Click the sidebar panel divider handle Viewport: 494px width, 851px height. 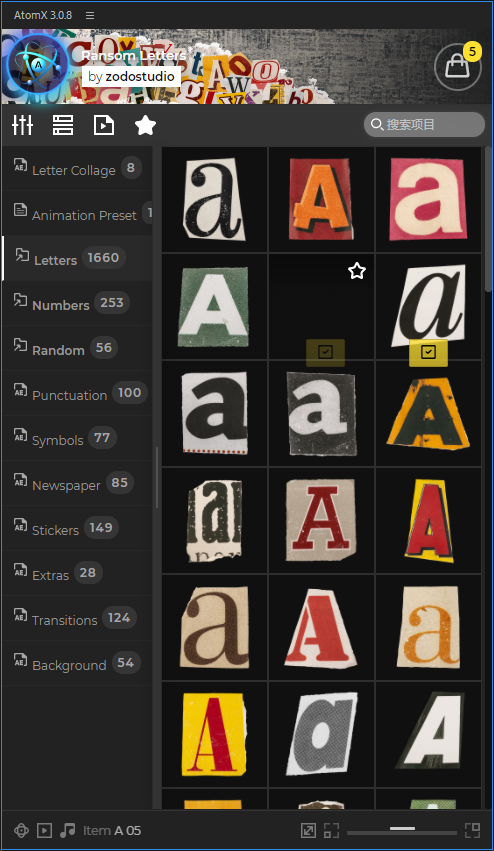pyautogui.click(x=157, y=478)
